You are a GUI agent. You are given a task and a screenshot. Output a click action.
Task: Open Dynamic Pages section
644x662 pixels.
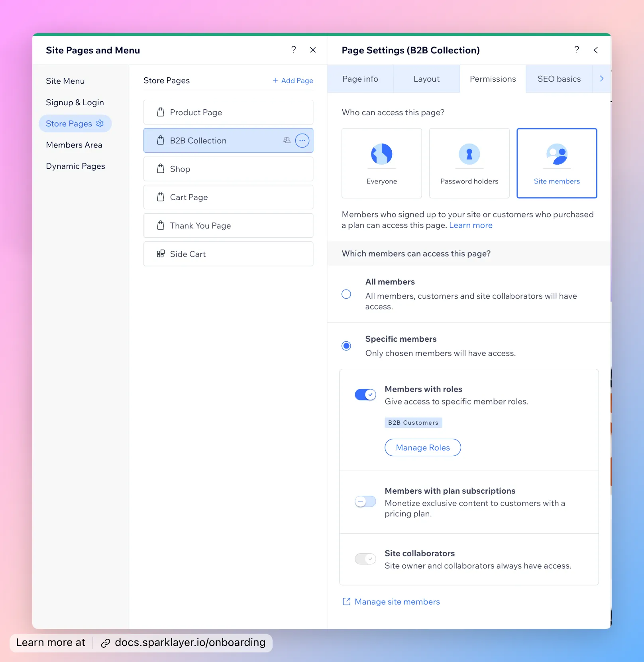tap(76, 166)
